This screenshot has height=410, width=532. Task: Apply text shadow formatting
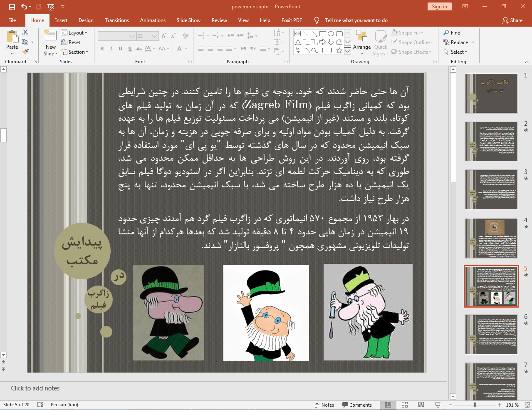(x=130, y=49)
